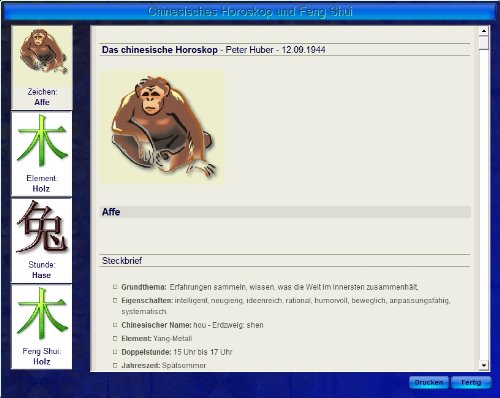
Task: Click the 'Jahreszeit: Spätsommer' entry
Action: coord(160,365)
